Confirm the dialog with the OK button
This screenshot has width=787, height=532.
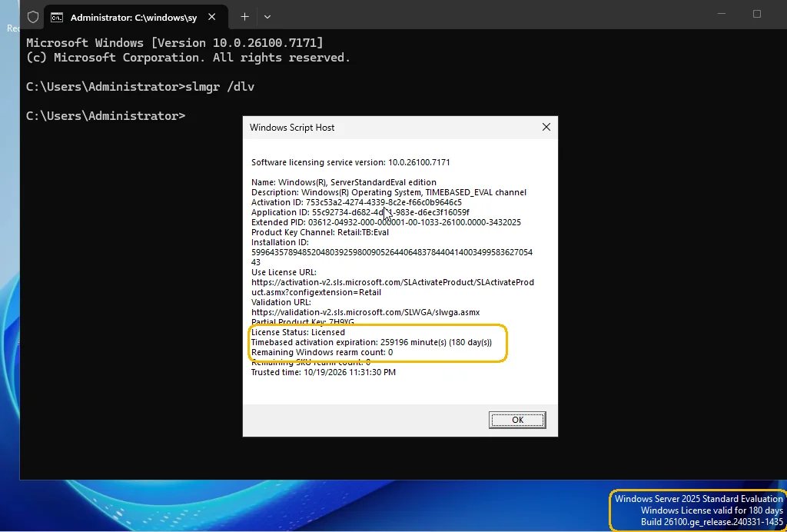pos(517,420)
